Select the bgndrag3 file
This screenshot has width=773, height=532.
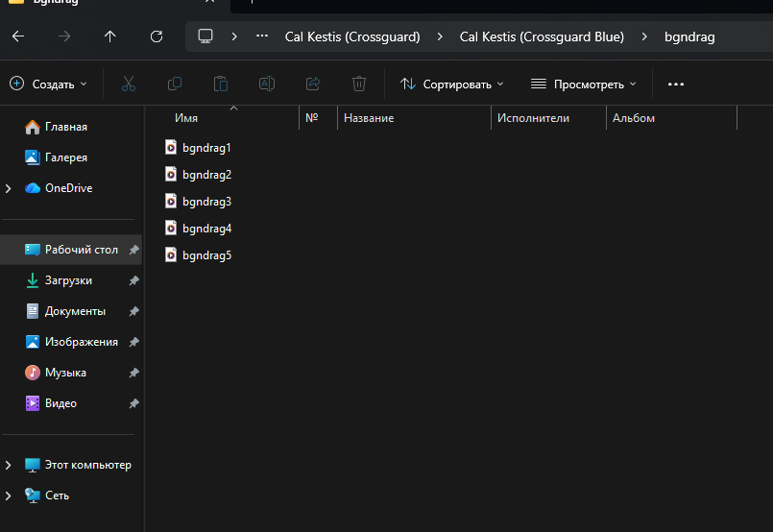pos(206,202)
